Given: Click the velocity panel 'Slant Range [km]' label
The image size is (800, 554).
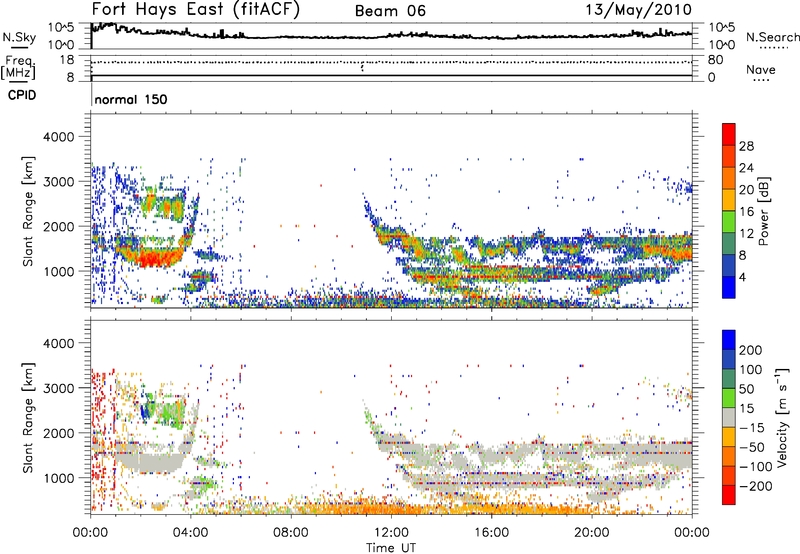Looking at the screenshot, I should pyautogui.click(x=28, y=417).
